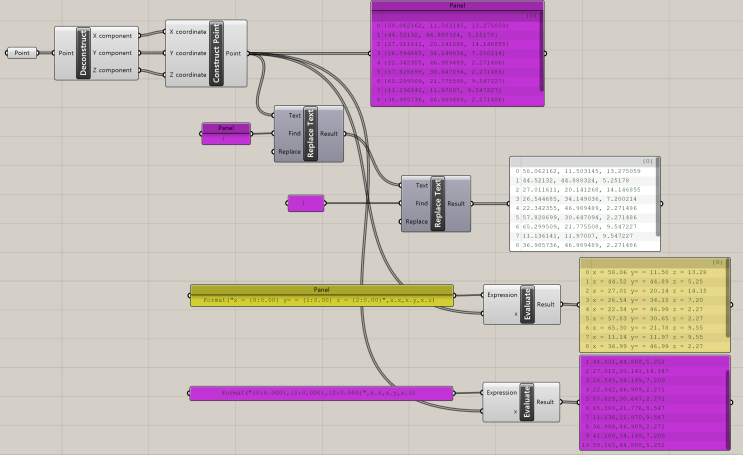Select the Point parameter at far left
This screenshot has width=743, height=455.
point(22,53)
